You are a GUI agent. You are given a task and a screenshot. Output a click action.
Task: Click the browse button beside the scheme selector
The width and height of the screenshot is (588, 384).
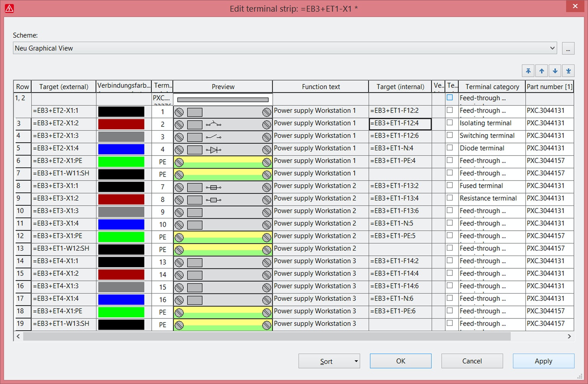pos(568,48)
